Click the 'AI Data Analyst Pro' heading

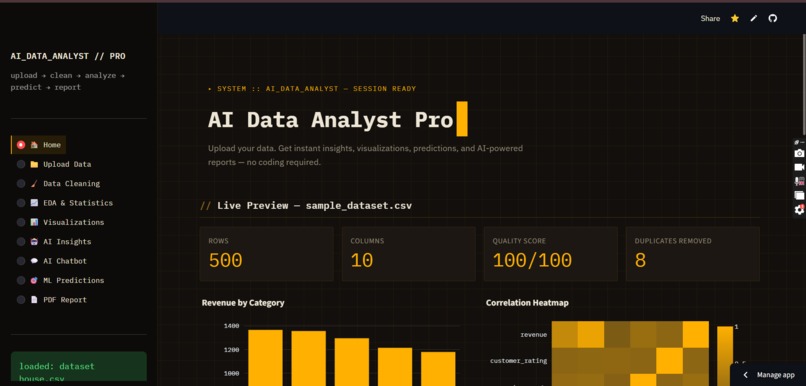pyautogui.click(x=330, y=120)
